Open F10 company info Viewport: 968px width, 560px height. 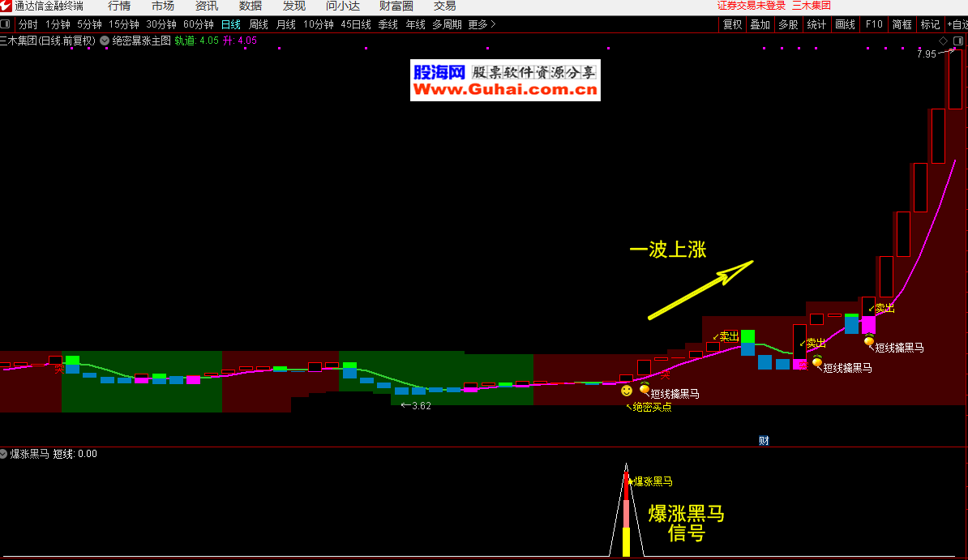[874, 24]
